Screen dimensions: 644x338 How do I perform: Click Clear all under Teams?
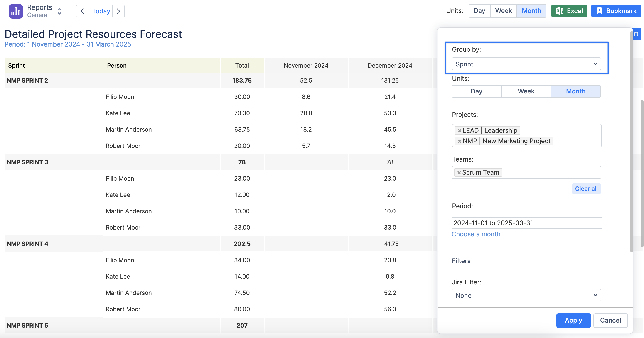point(586,189)
